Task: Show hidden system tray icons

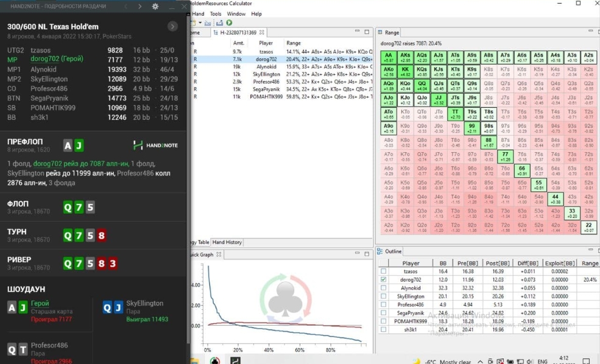Action: (x=480, y=362)
